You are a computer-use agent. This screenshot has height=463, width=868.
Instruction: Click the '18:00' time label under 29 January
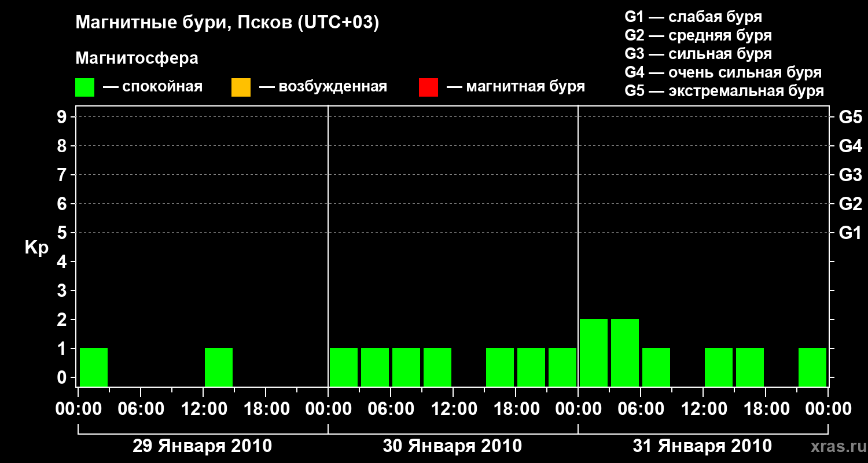point(266,409)
